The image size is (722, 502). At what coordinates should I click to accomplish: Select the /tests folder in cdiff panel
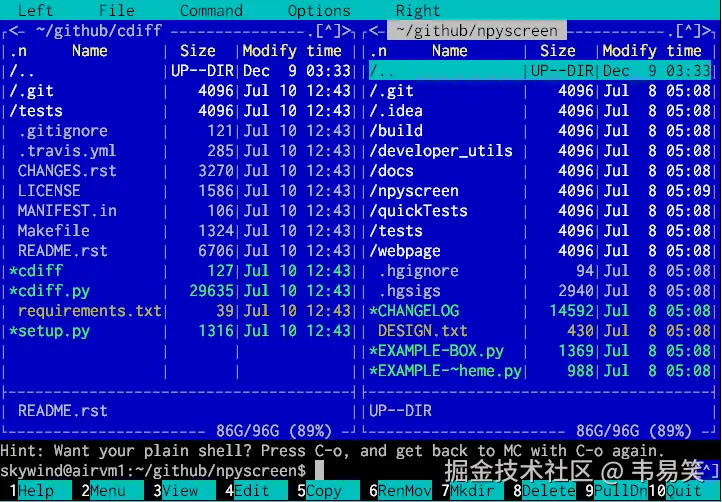180,111
